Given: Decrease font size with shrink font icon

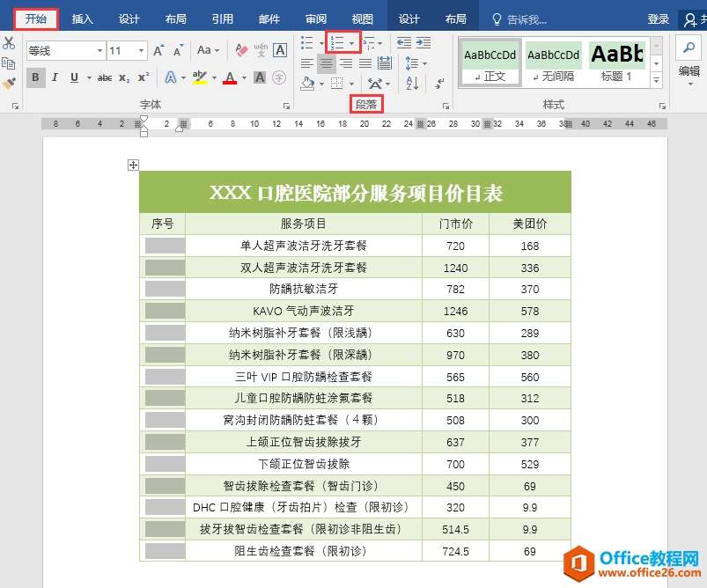Looking at the screenshot, I should 179,50.
